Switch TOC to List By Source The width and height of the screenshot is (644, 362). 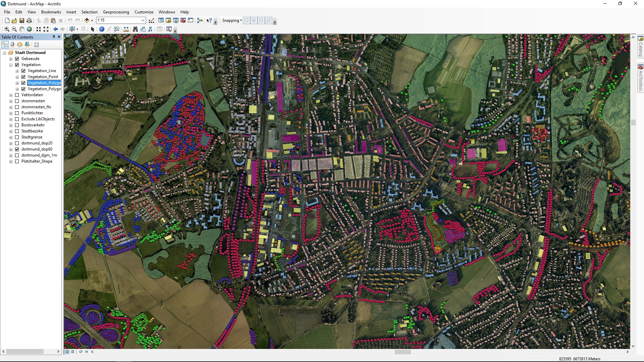click(x=12, y=45)
